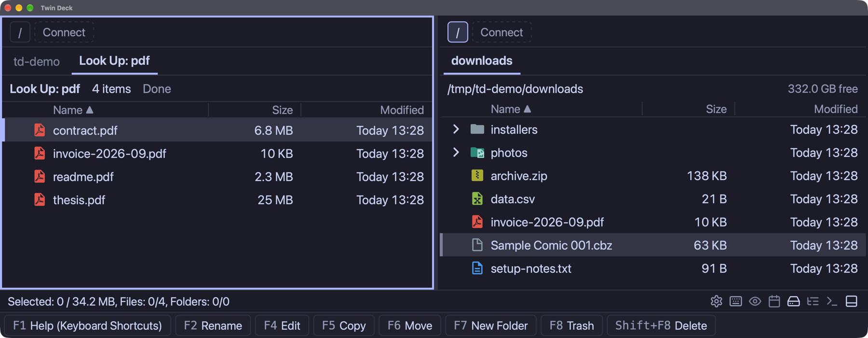The width and height of the screenshot is (868, 338).
Task: Click the text file icon of setup-notes.txt
Action: point(477,268)
